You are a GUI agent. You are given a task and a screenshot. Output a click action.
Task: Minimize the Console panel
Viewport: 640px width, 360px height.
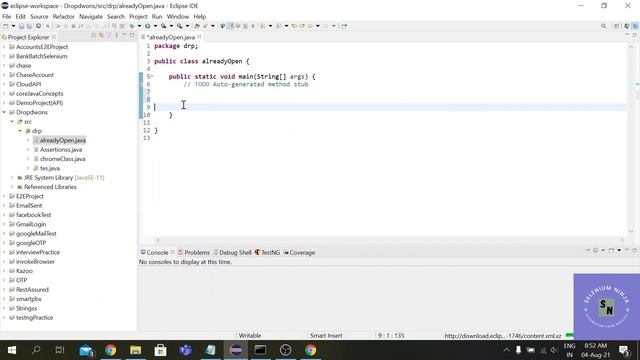tap(627, 250)
